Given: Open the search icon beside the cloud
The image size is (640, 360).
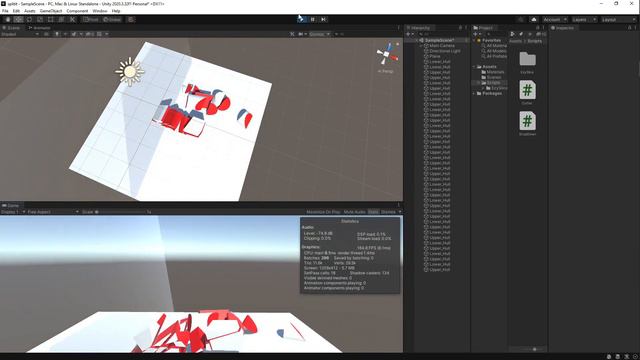Looking at the screenshot, I should [x=520, y=19].
